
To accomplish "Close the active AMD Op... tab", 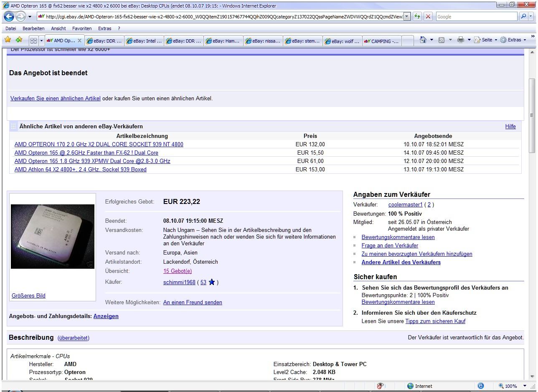I will tap(80, 41).
